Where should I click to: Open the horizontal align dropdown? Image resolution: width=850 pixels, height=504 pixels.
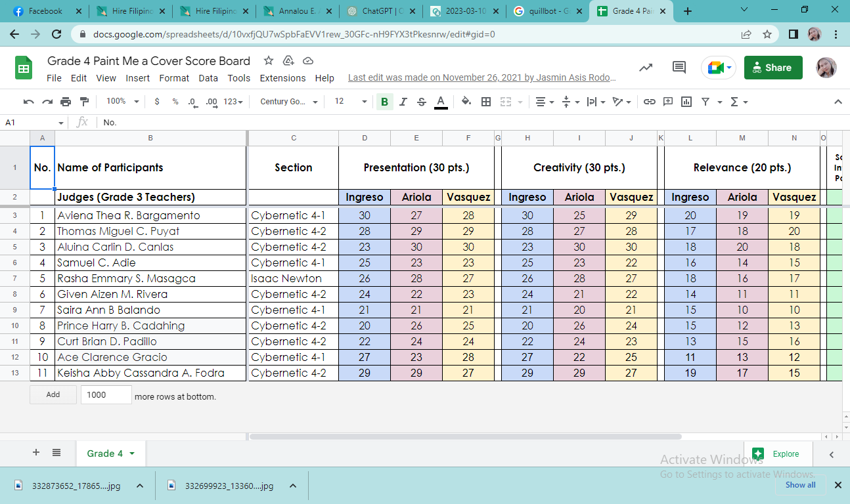click(x=545, y=102)
